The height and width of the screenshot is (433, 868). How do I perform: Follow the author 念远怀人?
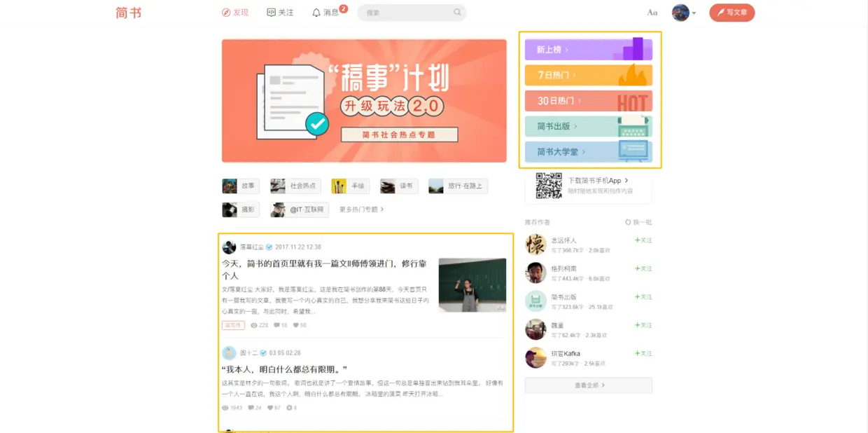643,240
